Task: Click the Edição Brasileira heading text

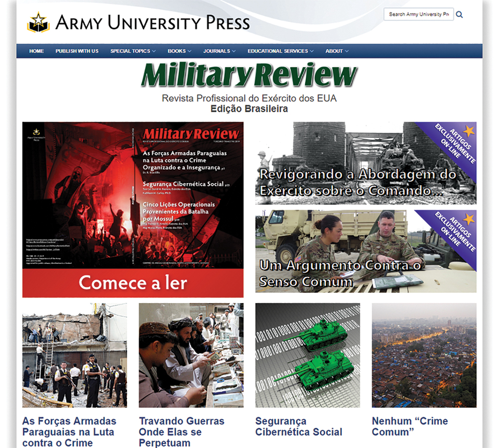Action: [249, 109]
